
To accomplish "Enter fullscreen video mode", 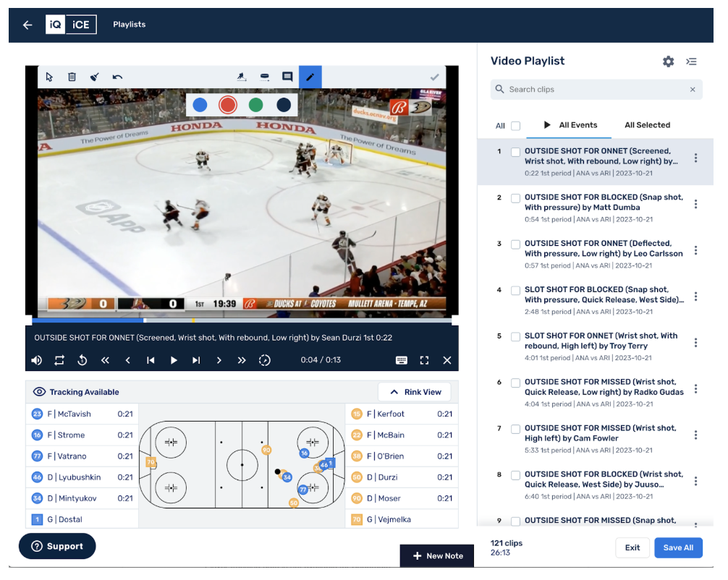I will pos(424,361).
